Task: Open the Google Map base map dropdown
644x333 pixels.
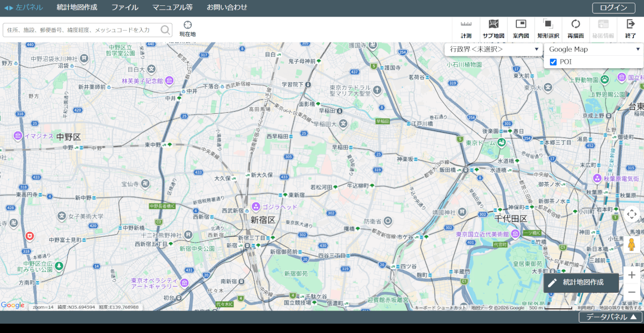Action: pos(594,49)
